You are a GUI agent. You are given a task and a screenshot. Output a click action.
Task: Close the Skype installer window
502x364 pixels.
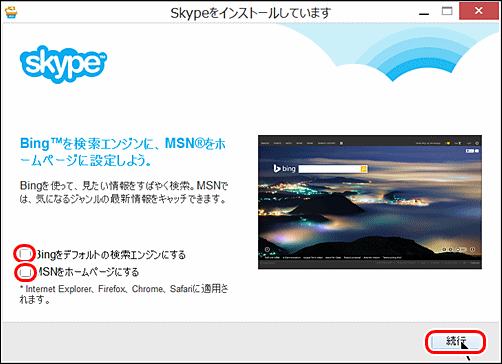(479, 11)
